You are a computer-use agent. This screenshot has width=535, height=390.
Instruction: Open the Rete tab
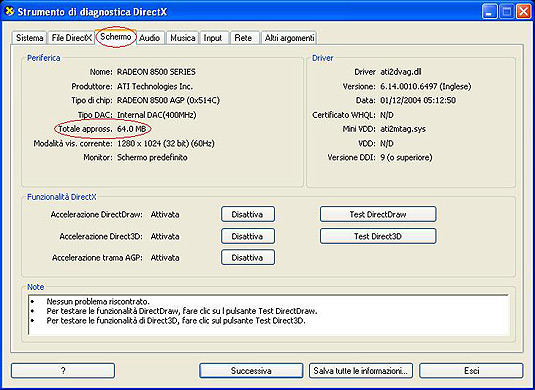[243, 38]
